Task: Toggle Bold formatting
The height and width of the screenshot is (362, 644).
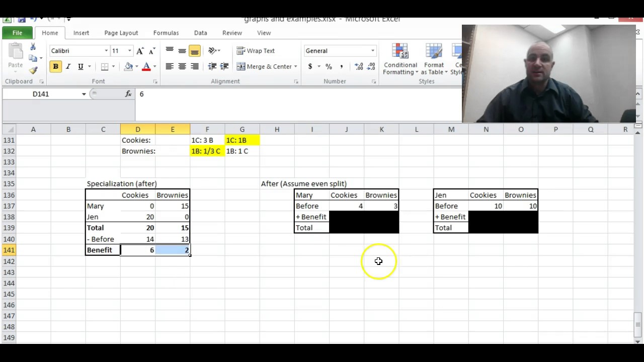Action: 55,66
